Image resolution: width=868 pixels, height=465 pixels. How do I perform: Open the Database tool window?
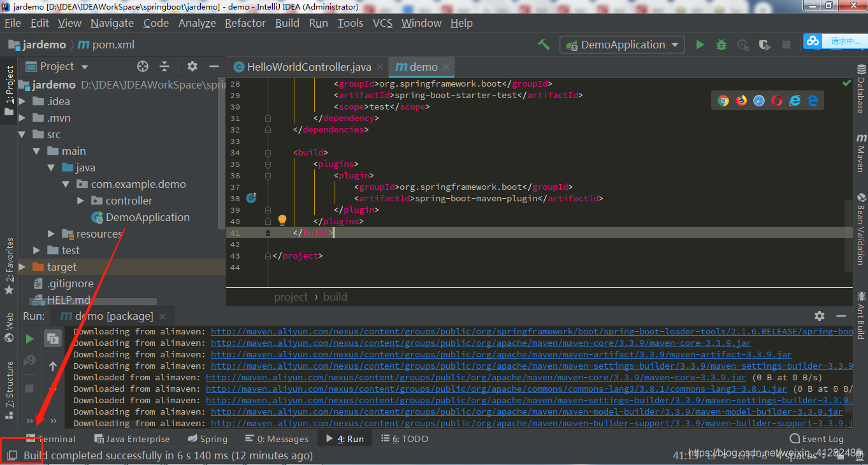click(x=860, y=89)
